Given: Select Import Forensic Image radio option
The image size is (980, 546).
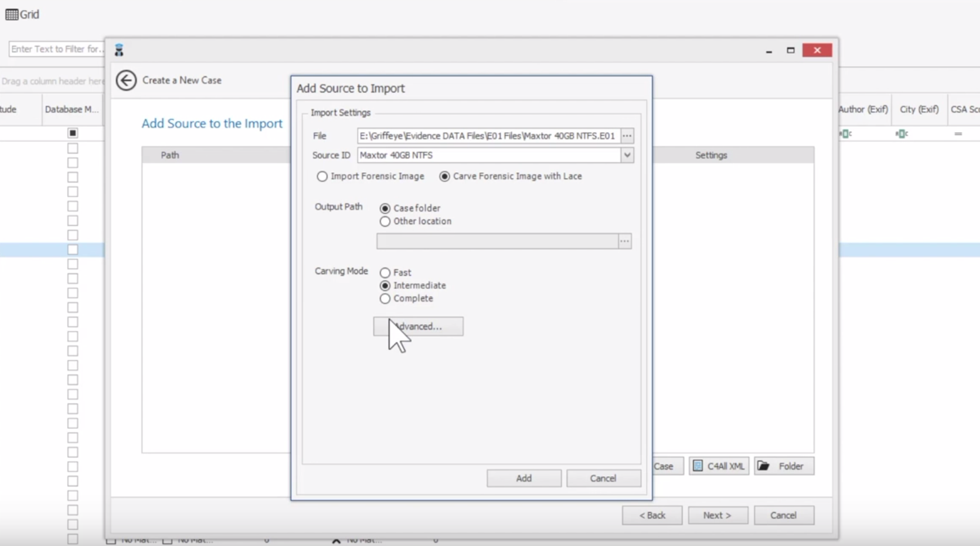Looking at the screenshot, I should (322, 177).
